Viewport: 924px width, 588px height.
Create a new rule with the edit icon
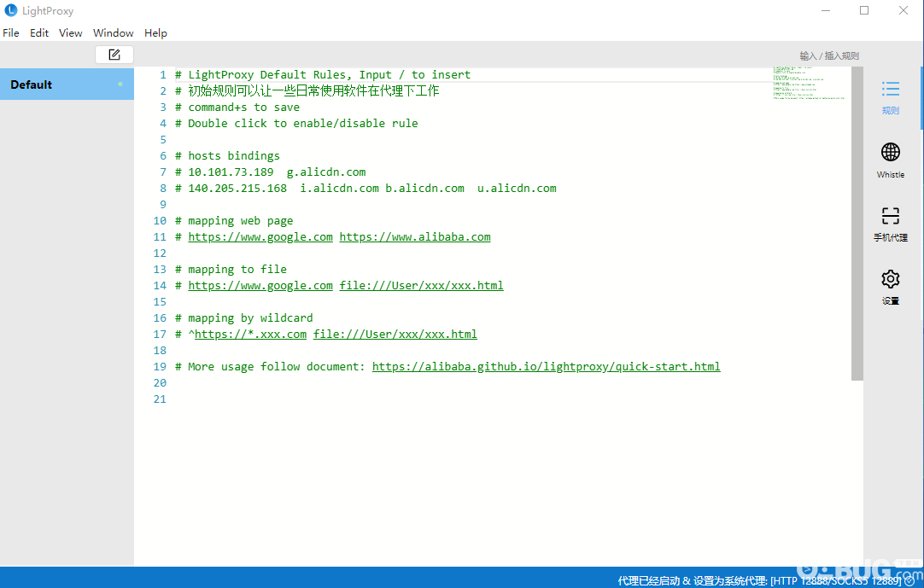click(114, 55)
